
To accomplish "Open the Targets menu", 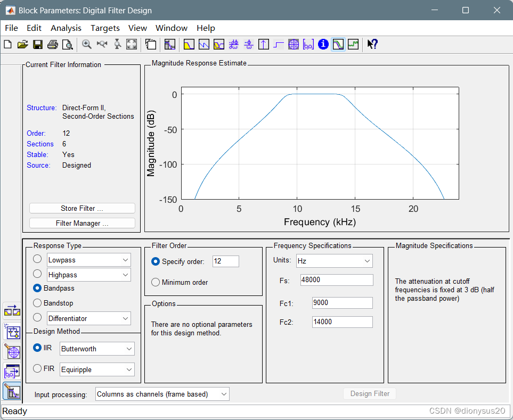I will [105, 28].
